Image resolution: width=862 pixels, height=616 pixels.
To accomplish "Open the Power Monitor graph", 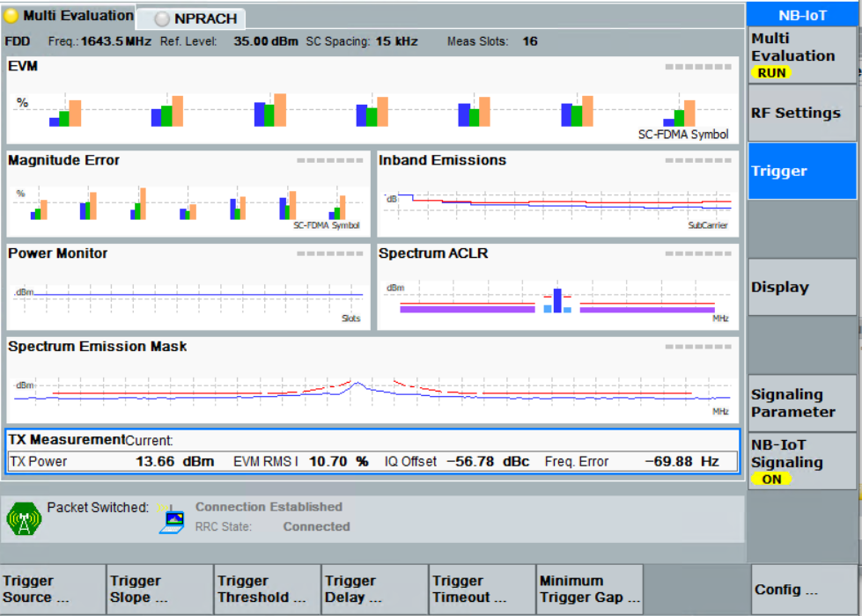I will click(x=188, y=287).
